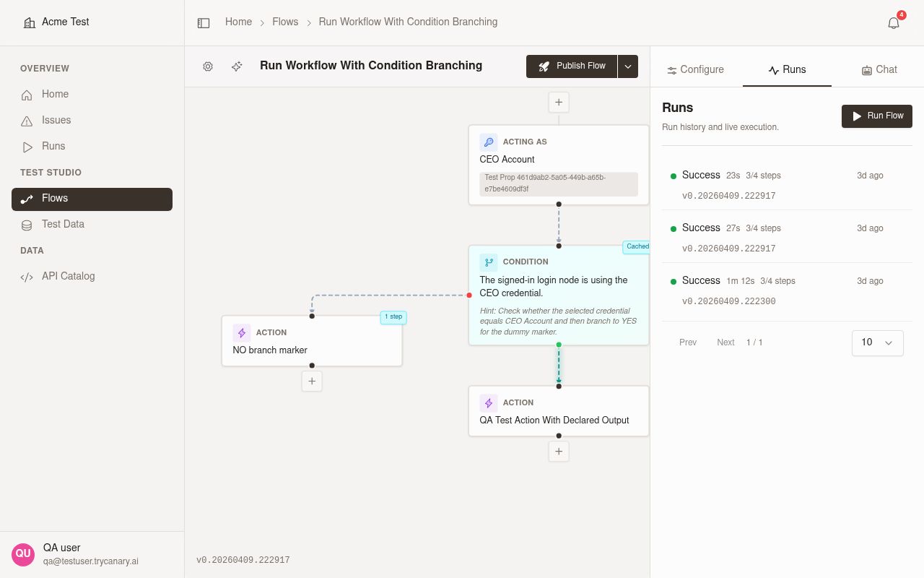This screenshot has width=924, height=578.
Task: Open API Catalog in the sidebar
Action: point(92,277)
